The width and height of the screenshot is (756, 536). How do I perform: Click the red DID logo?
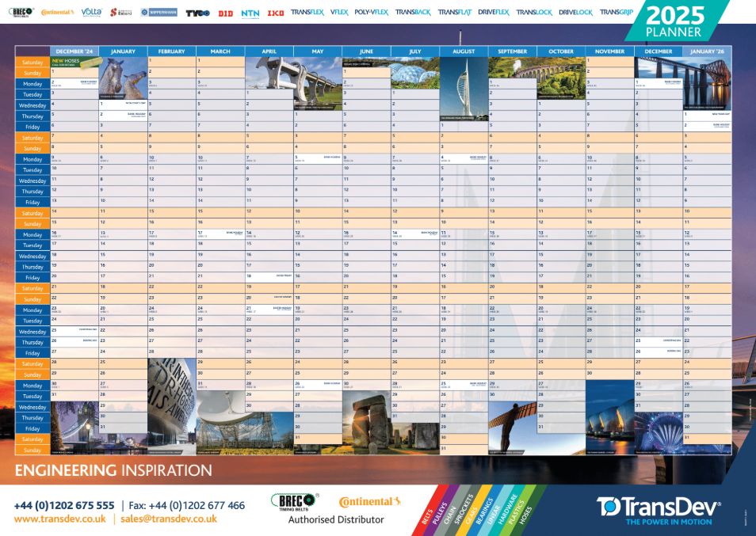coord(226,13)
